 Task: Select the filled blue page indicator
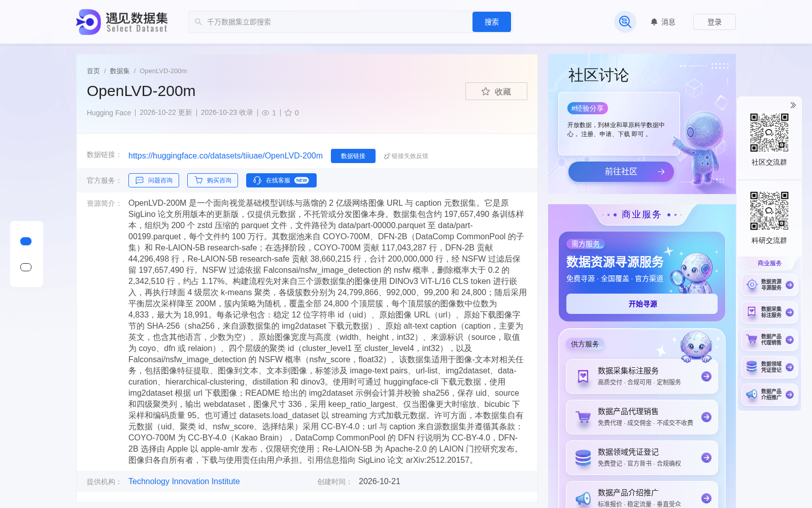click(x=26, y=241)
